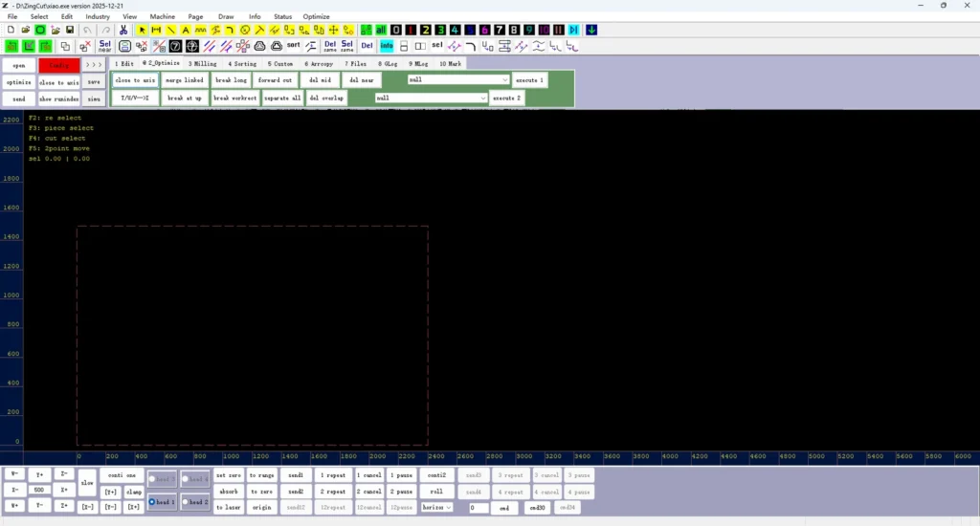
Task: Click the New file icon
Action: coord(11,30)
